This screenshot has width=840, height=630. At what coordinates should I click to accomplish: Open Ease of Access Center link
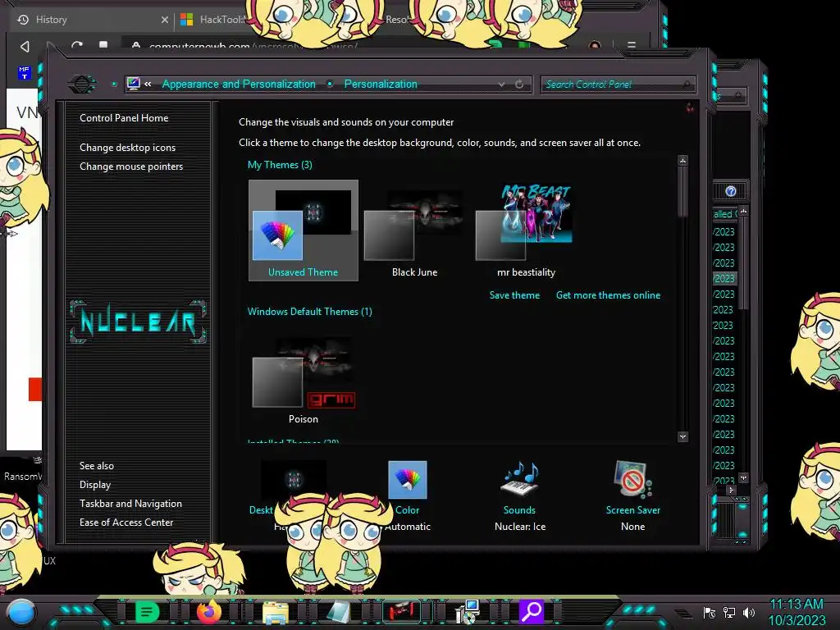126,523
